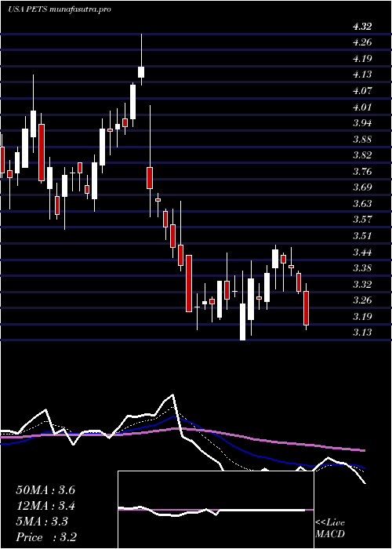Image resolution: width=392 pixels, height=549 pixels.
Task: Click the 3.69 price axis label
Action: [x=362, y=187]
